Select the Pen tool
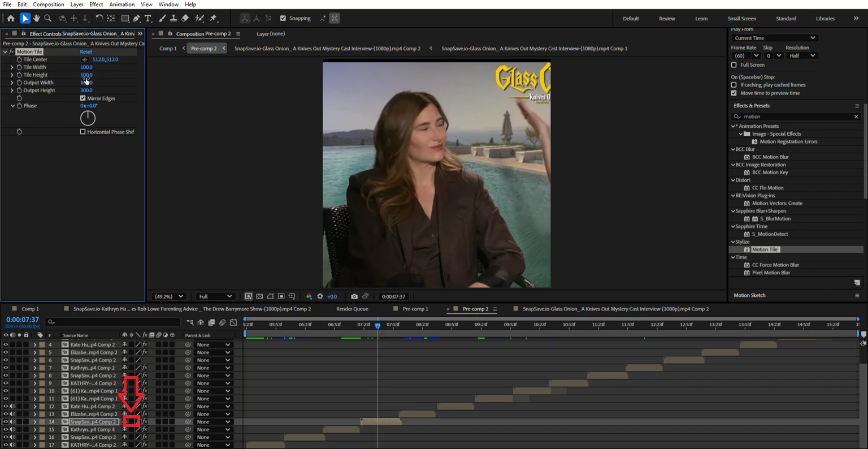The height and width of the screenshot is (449, 868). (x=137, y=18)
